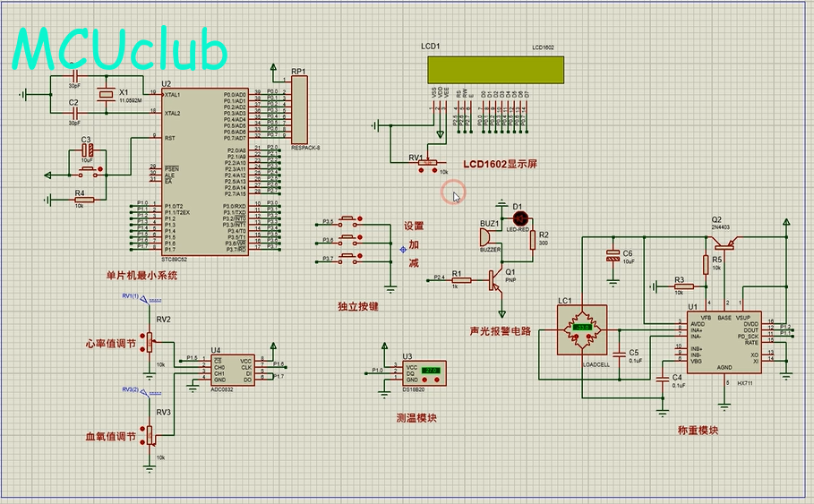Select the U4 ADC0832 chip
The width and height of the screenshot is (814, 504).
[x=233, y=370]
